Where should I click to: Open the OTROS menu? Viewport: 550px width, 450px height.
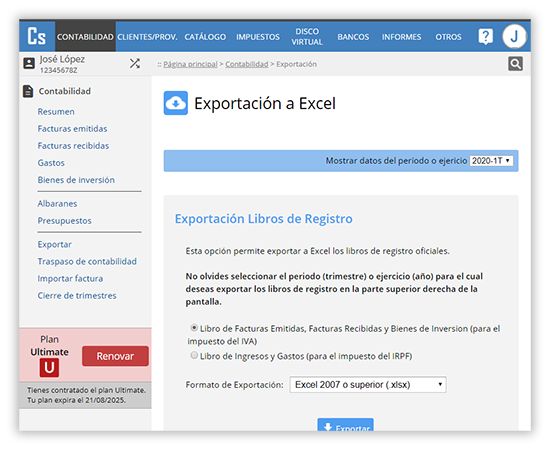[448, 37]
